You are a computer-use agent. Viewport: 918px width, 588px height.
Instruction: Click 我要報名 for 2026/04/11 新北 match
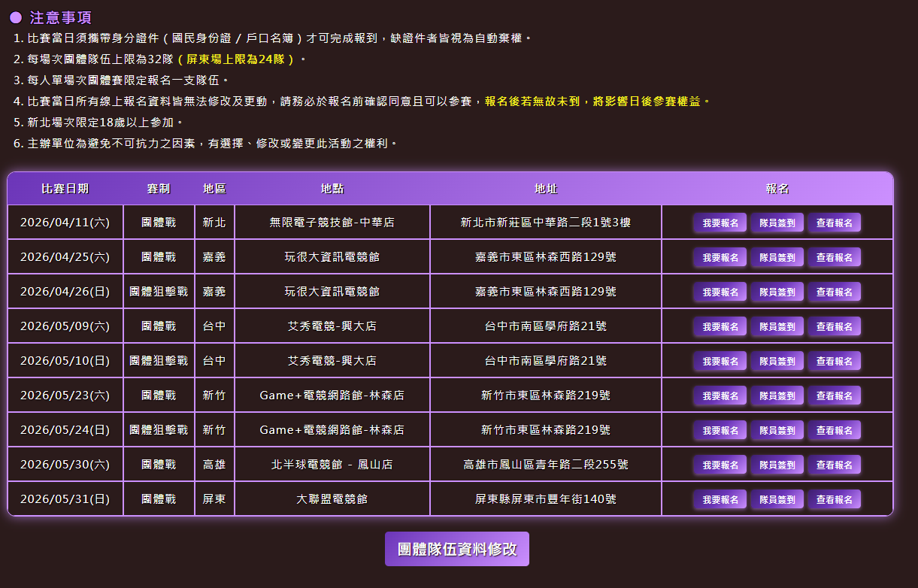720,223
